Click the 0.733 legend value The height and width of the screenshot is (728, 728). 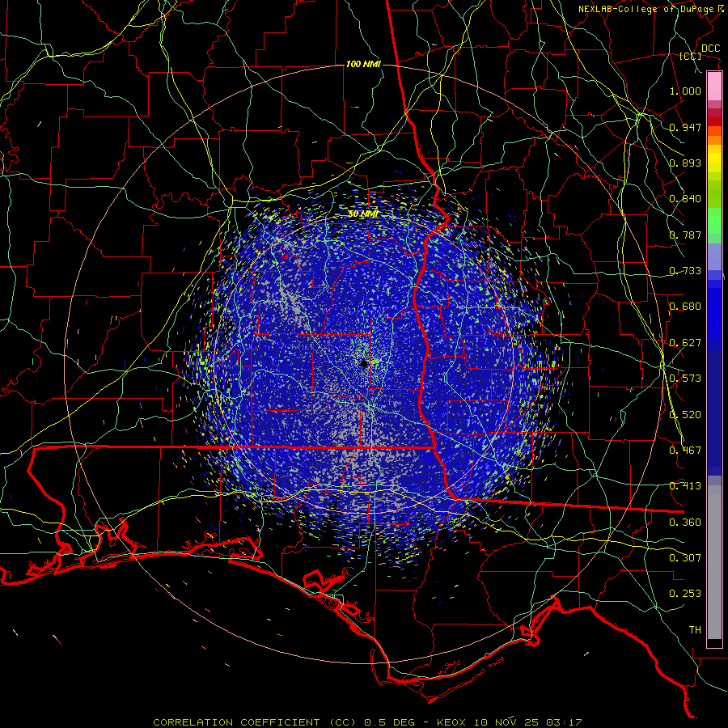[685, 271]
